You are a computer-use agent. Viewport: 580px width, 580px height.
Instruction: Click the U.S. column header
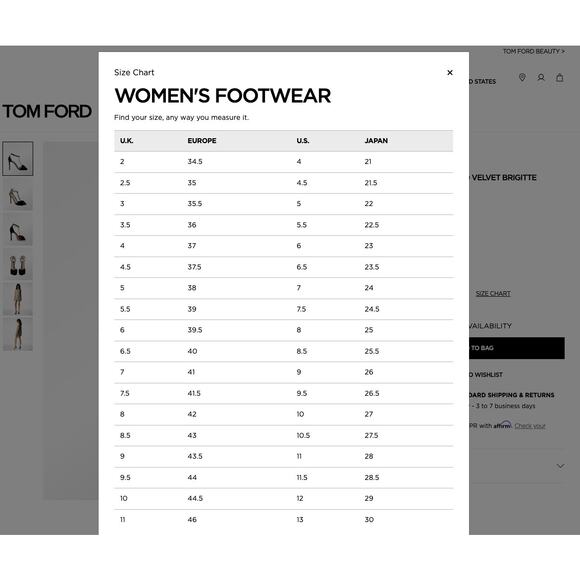[303, 141]
